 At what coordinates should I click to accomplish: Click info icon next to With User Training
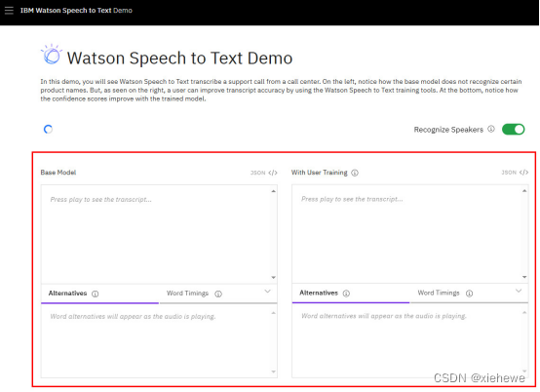[x=355, y=173]
